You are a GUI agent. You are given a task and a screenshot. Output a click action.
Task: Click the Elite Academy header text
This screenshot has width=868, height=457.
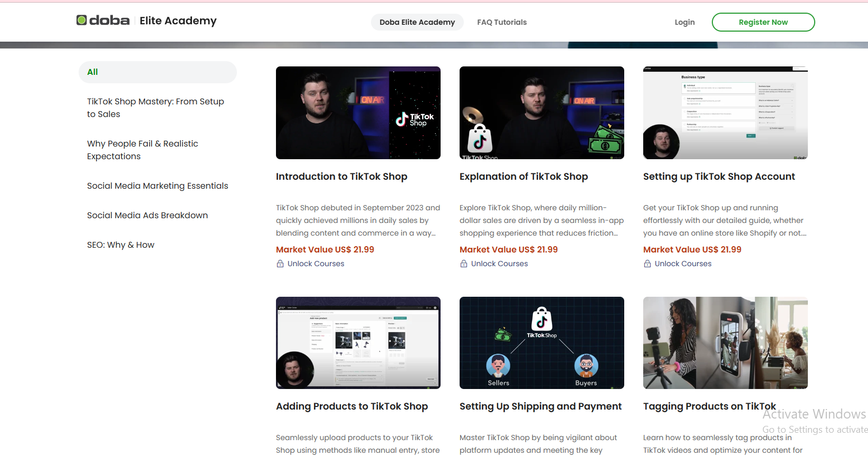[x=178, y=21]
